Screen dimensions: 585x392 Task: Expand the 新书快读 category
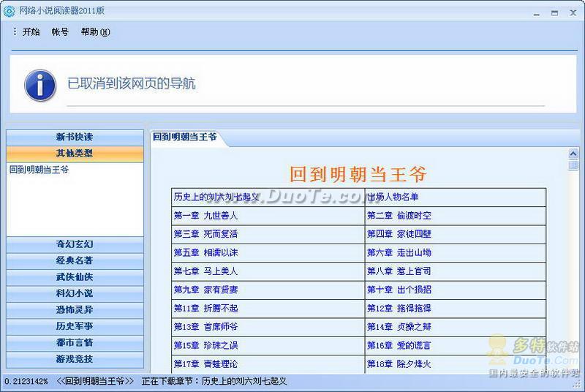click(75, 137)
